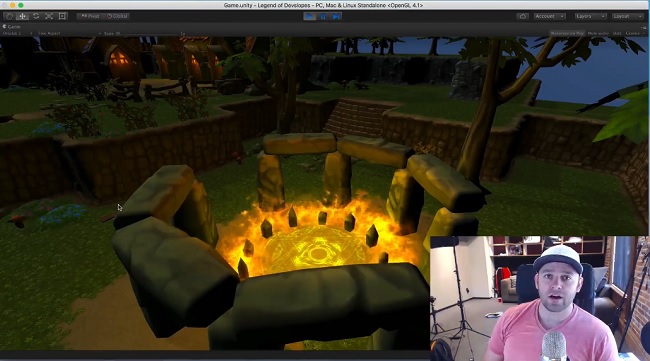650x361 pixels.
Task: Pause the running game
Action: point(323,16)
